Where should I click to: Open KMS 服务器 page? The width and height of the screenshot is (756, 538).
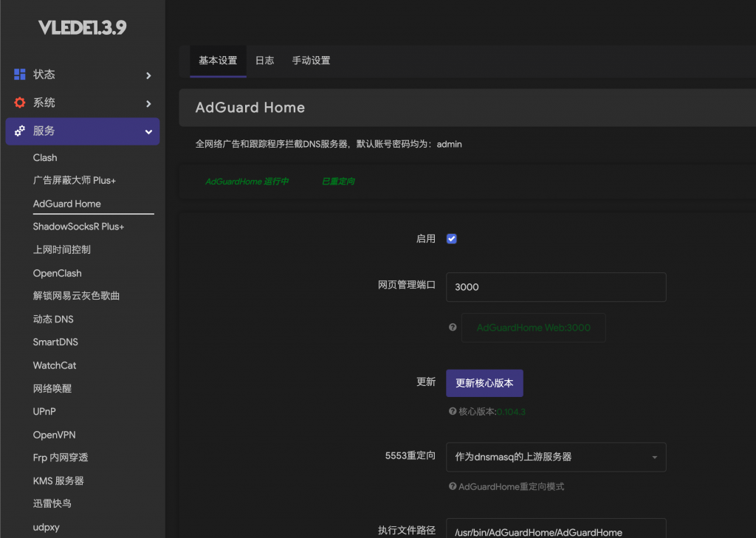[x=58, y=480]
